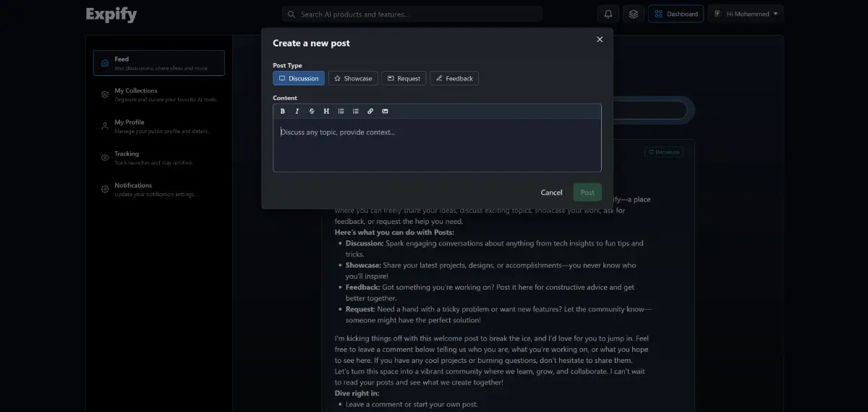Image resolution: width=868 pixels, height=412 pixels.
Task: Submit with the Post button
Action: [587, 192]
